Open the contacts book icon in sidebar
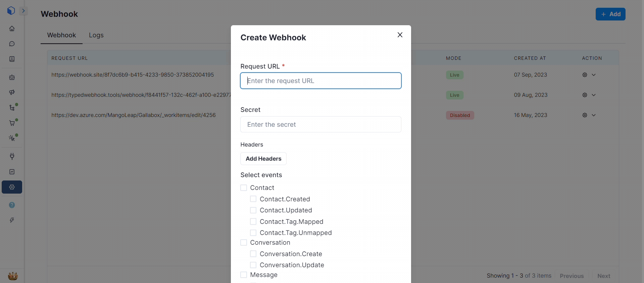644x283 pixels. tap(12, 59)
